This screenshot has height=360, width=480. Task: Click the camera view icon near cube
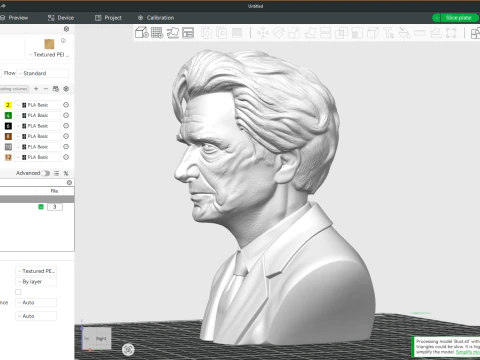128,349
